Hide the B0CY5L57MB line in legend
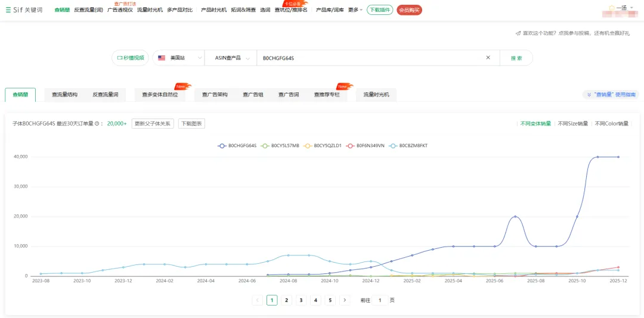Viewport: 644px width, 318px height. tap(280, 145)
